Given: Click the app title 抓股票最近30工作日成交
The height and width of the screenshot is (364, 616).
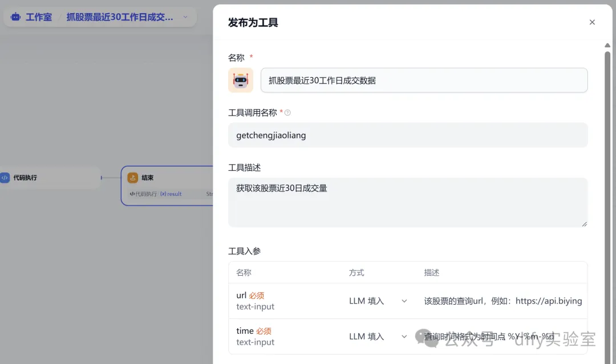Looking at the screenshot, I should tap(120, 17).
